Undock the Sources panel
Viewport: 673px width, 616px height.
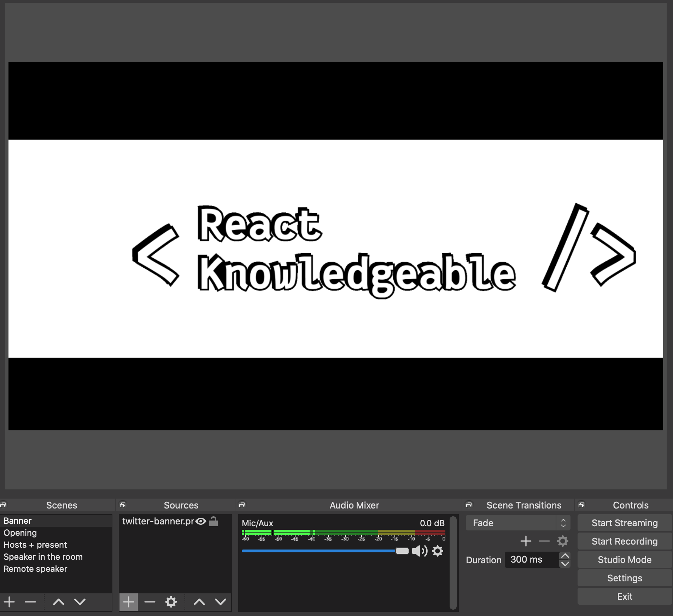(x=123, y=505)
